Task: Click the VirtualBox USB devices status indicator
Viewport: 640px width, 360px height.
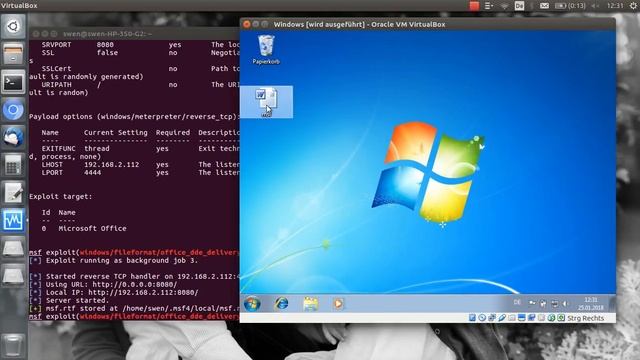Action: click(502, 318)
